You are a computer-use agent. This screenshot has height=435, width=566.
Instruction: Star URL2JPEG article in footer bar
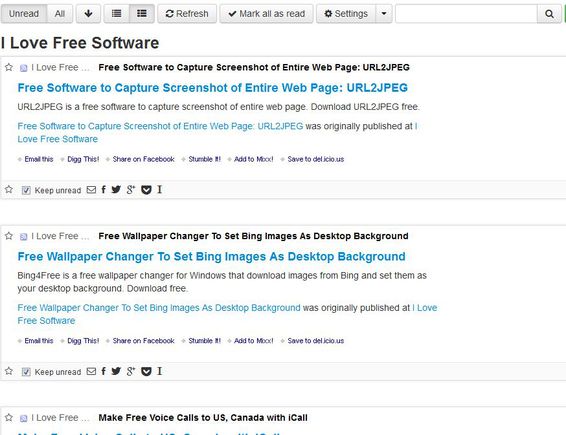click(9, 190)
